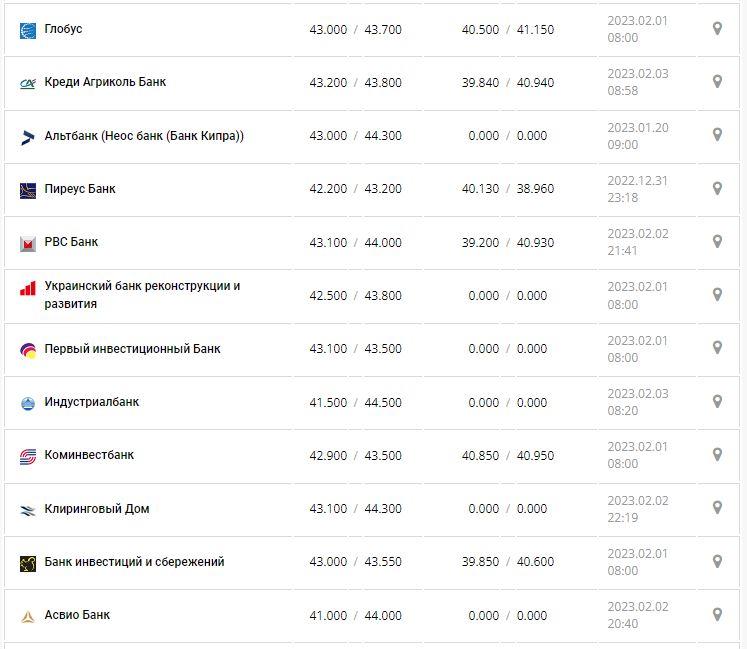Open РВС Банк page link

(71, 242)
